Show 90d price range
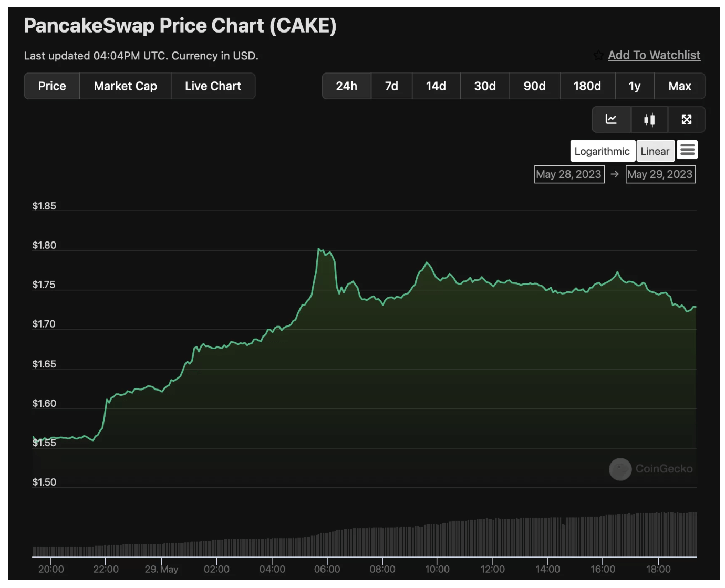The height and width of the screenshot is (588, 725). click(x=535, y=86)
